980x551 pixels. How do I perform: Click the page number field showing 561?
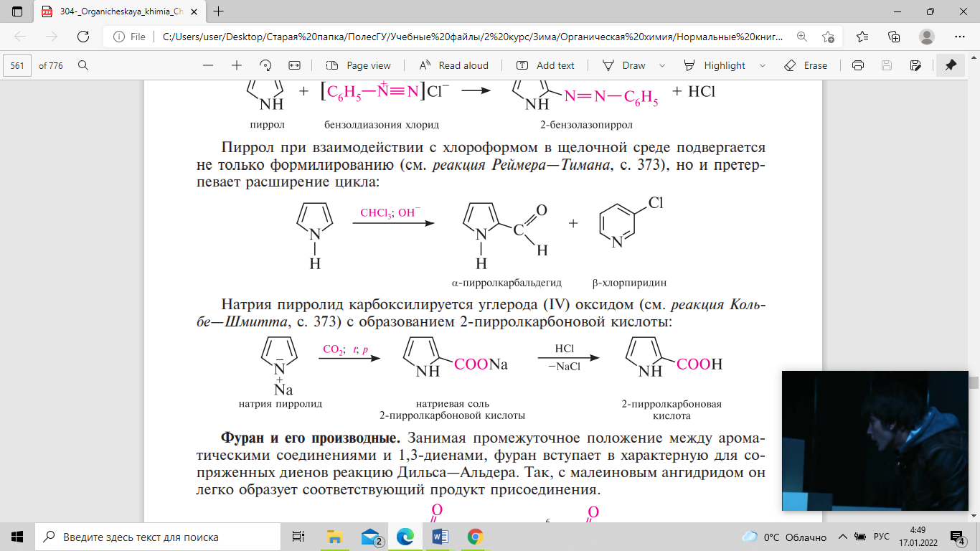pos(18,65)
